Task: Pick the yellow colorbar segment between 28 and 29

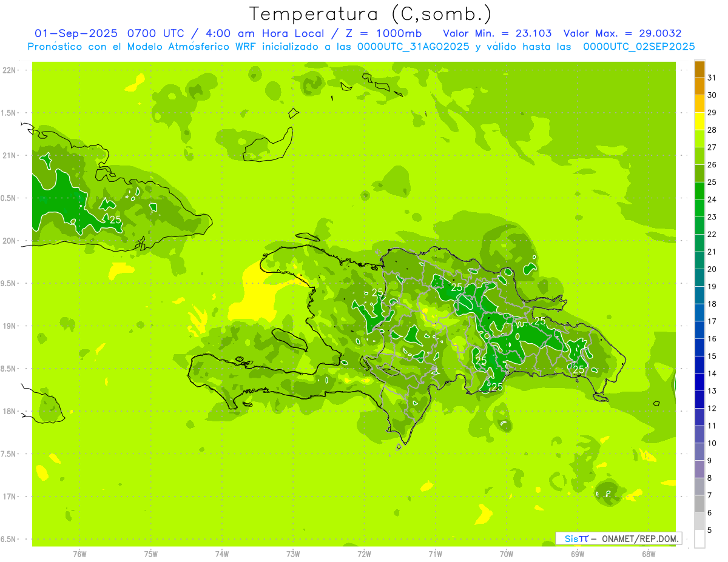Action: pos(699,121)
